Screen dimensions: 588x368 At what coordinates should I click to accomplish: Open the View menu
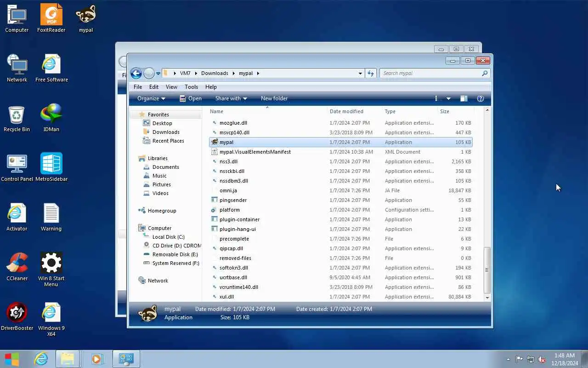[171, 87]
